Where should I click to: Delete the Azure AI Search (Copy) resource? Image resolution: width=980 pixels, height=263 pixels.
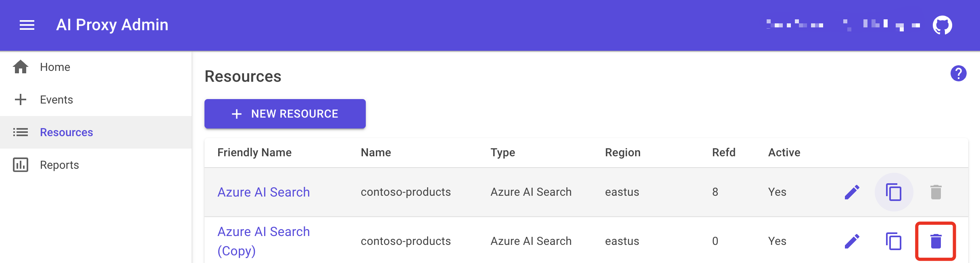point(936,241)
